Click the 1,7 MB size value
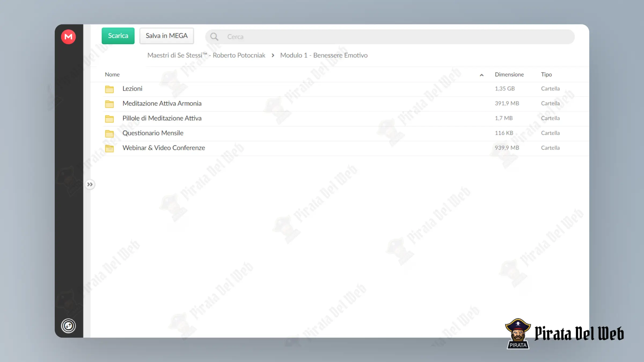Viewport: 644px width, 362px height. click(x=504, y=118)
